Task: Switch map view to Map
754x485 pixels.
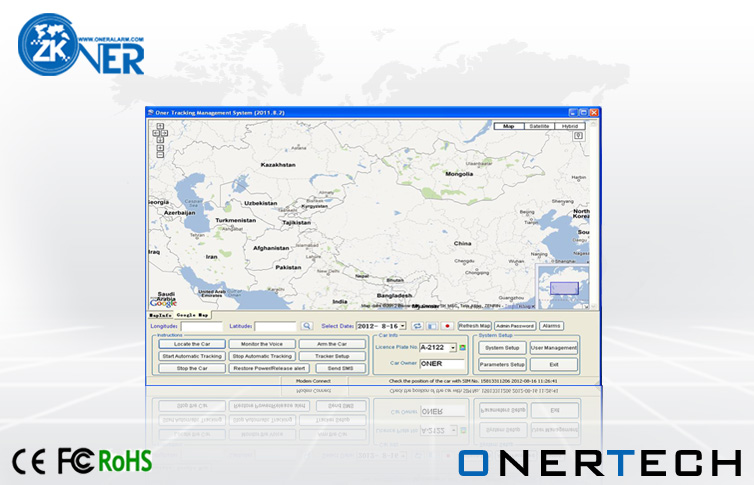Action: 509,126
